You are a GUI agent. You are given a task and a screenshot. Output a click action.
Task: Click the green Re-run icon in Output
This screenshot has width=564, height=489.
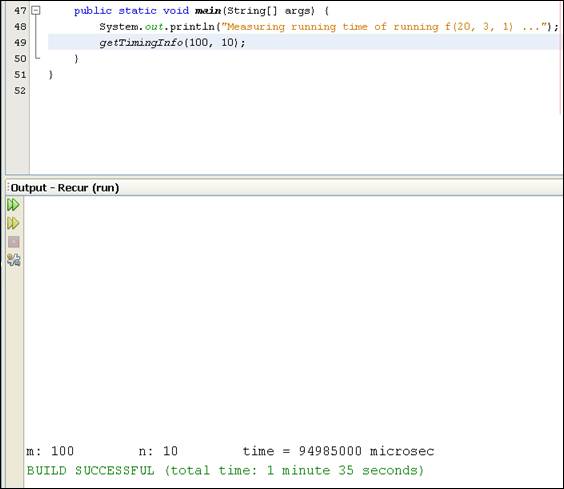(13, 205)
